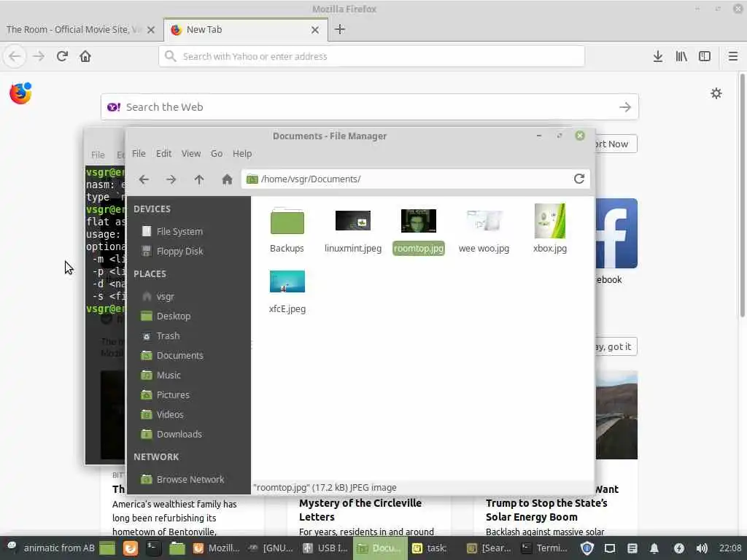
Task: Open Firefox library icon
Action: point(681,56)
